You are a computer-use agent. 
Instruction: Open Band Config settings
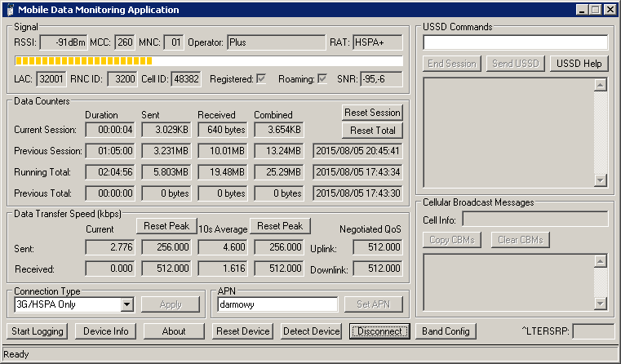tap(446, 331)
